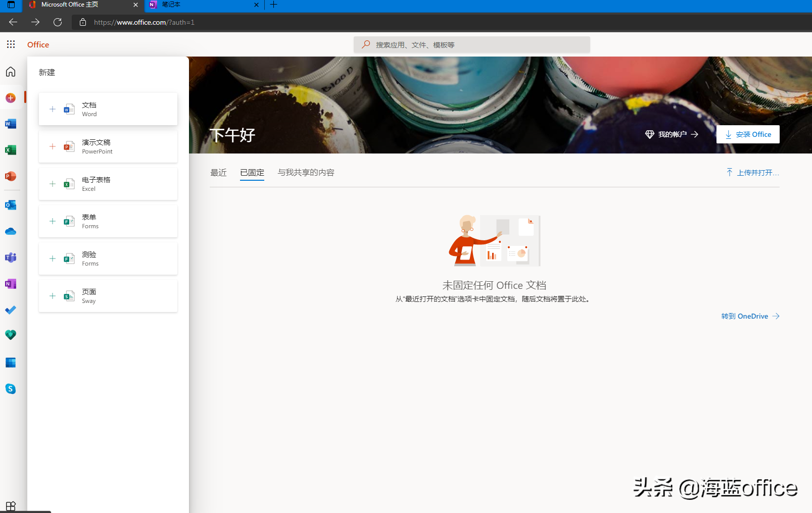This screenshot has height=513, width=812.
Task: Open a new browser tab
Action: click(x=274, y=5)
